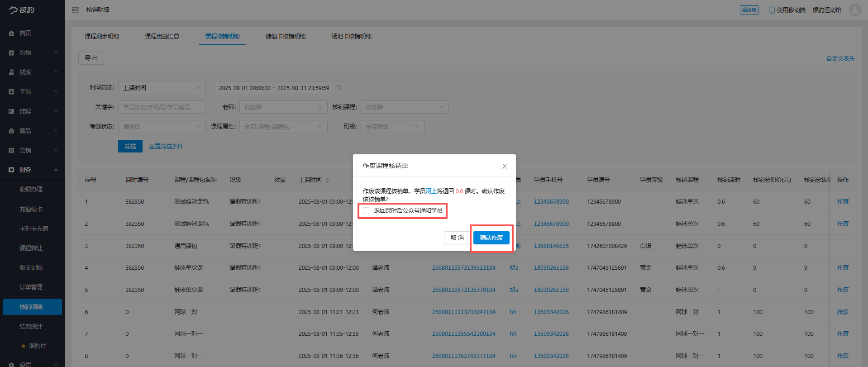868x367 pixels.
Task: Click 确认作废 button
Action: (x=491, y=238)
